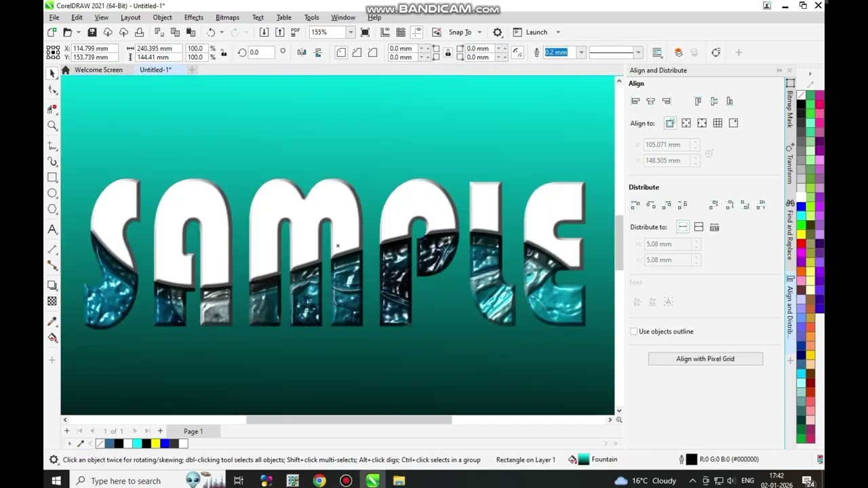Select the Drop Shadow tool

(52, 285)
